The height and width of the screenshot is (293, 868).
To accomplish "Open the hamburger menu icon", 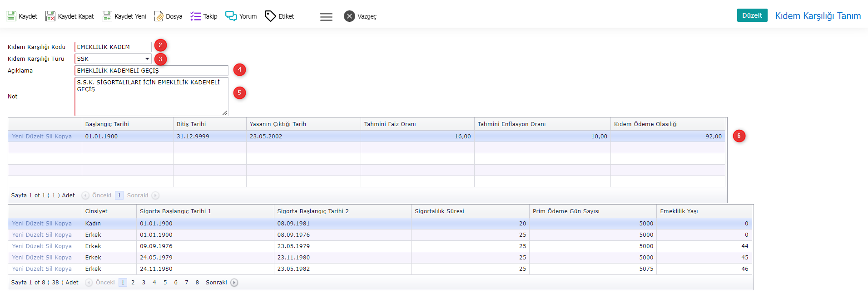I will pos(326,17).
